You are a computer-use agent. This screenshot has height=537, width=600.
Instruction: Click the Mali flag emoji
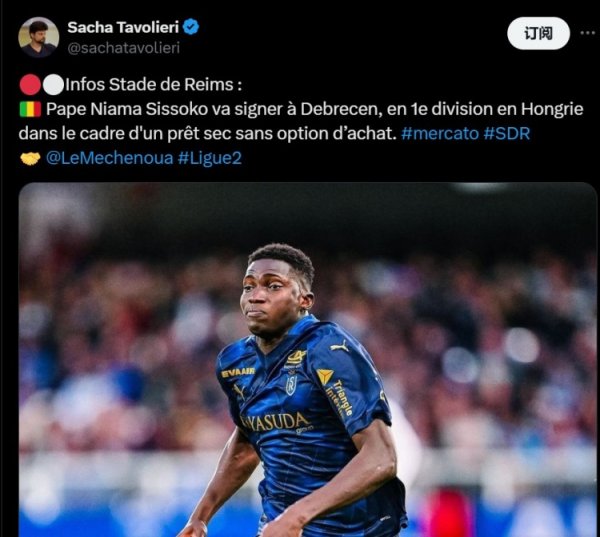point(30,109)
